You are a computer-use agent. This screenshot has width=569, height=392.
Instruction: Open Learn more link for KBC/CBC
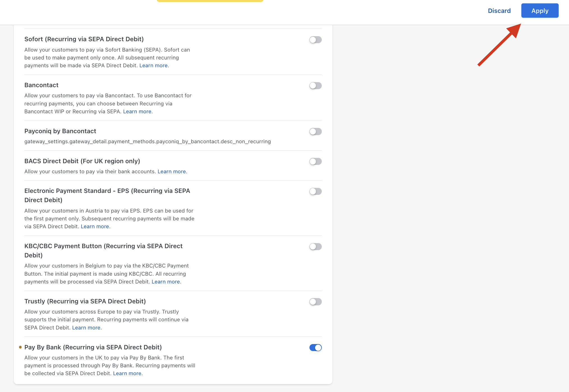[166, 282]
